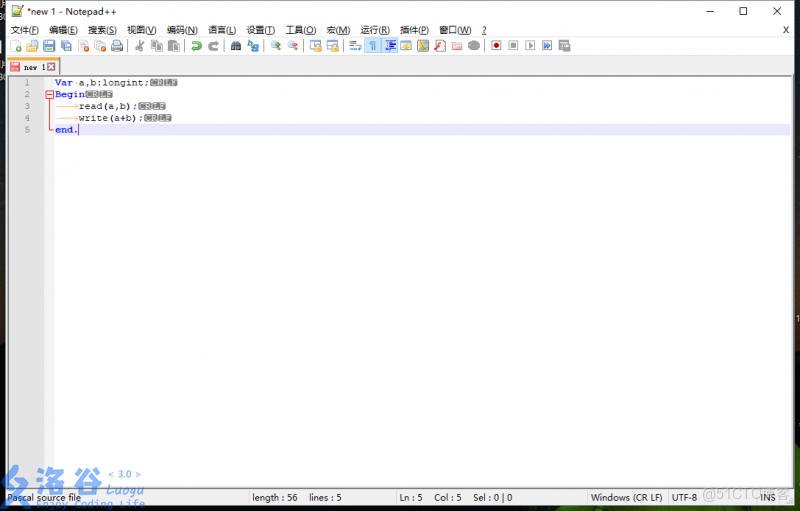Open the Replace dialog icon
Image resolution: width=800 pixels, height=511 pixels.
coord(253,46)
